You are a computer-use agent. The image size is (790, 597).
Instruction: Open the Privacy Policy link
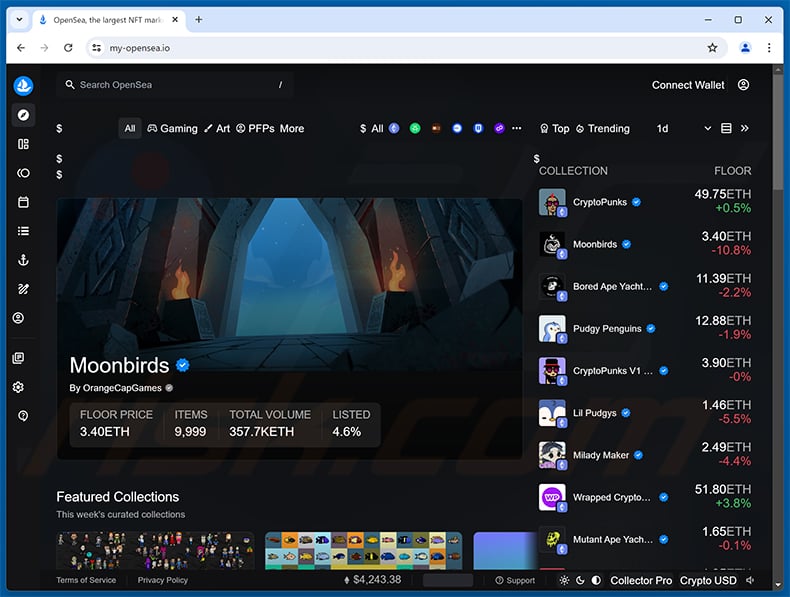(163, 580)
